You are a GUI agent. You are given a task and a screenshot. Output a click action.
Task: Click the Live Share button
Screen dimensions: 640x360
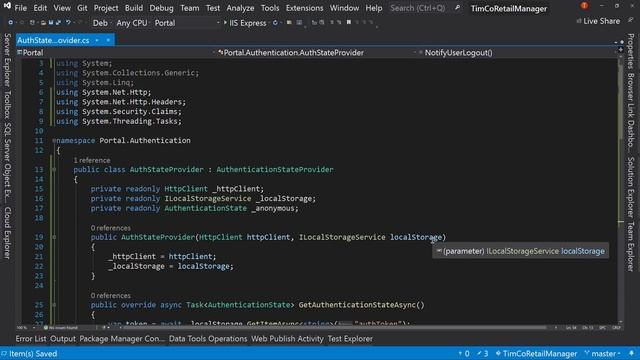click(x=598, y=21)
